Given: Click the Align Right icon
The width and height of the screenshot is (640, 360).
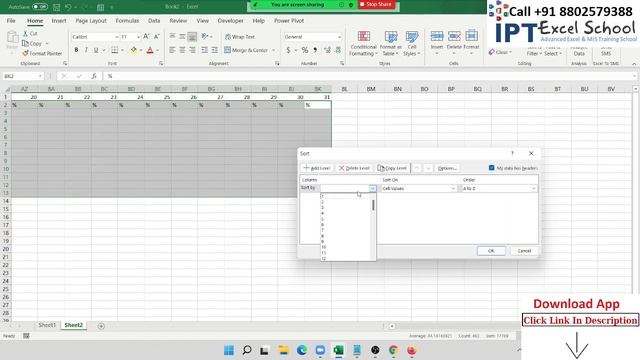Looking at the screenshot, I should pos(192,50).
